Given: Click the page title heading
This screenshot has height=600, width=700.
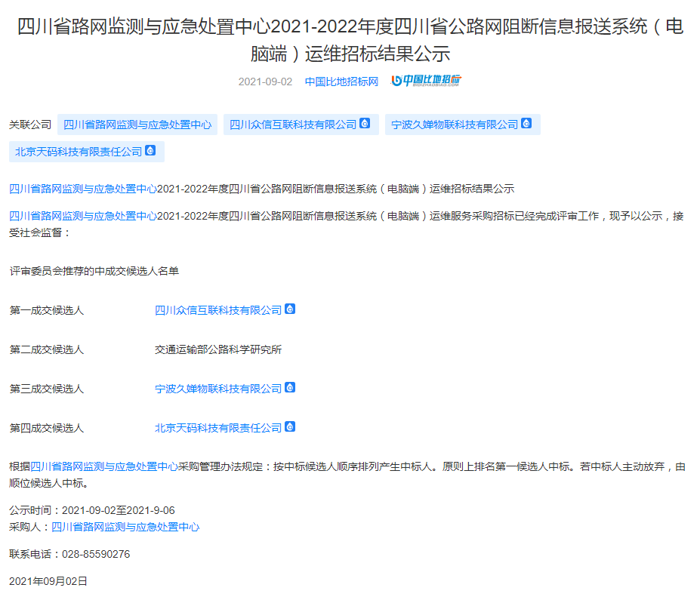Looking at the screenshot, I should (350, 40).
